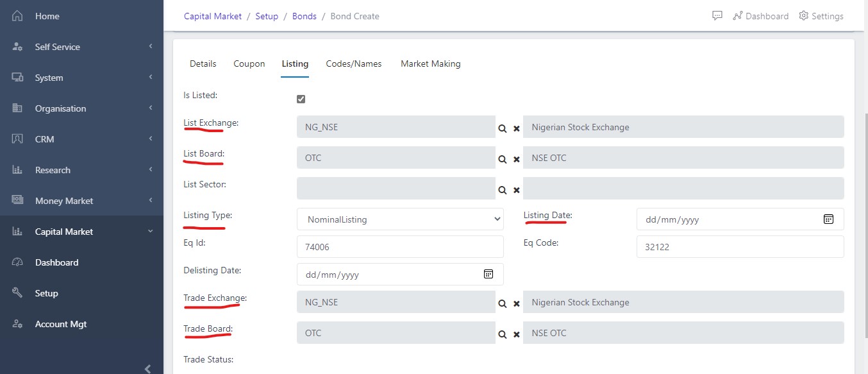This screenshot has width=868, height=374.
Task: Collapse the sidebar with bottom chevron
Action: pyautogui.click(x=148, y=368)
